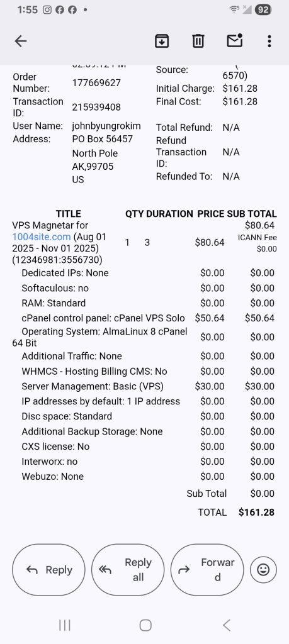The image size is (289, 644).
Task: Tap the back arrow icon
Action: pos(21,41)
